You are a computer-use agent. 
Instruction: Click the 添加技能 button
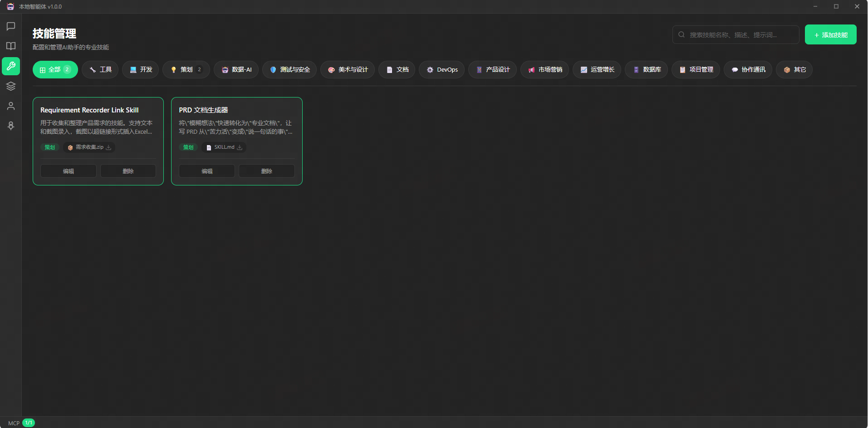pos(830,35)
